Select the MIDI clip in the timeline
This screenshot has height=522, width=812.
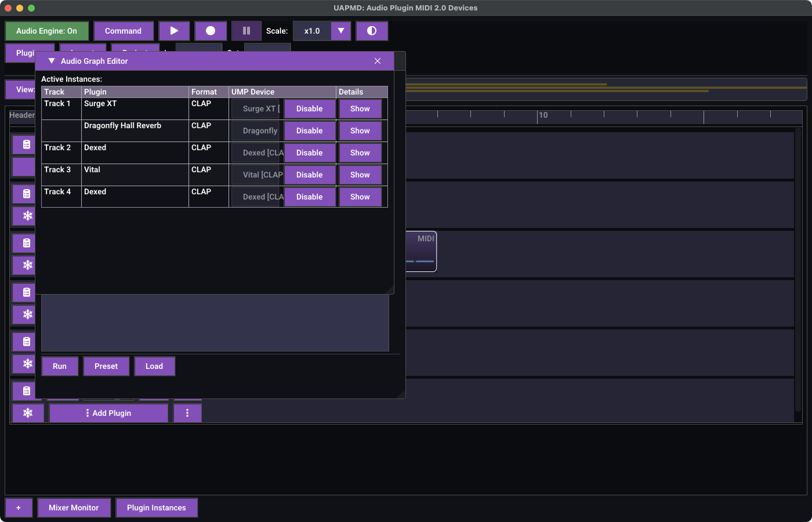click(x=421, y=251)
